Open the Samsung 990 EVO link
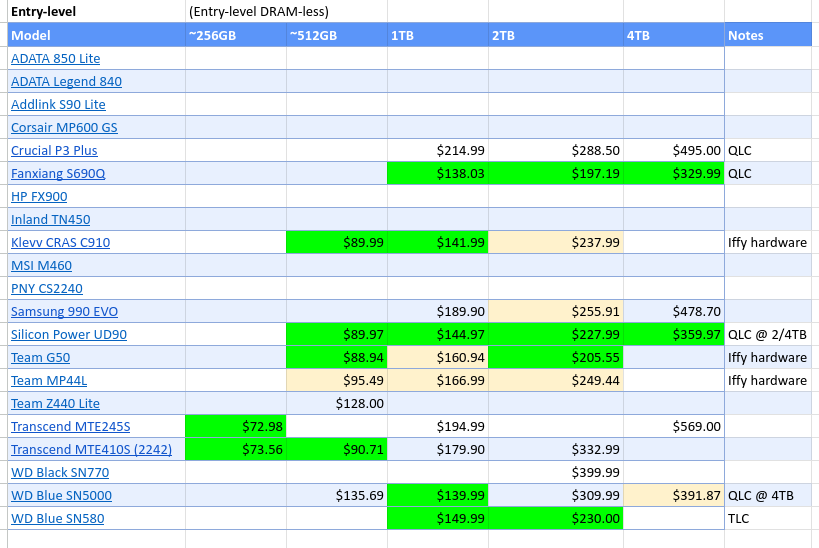Image resolution: width=819 pixels, height=548 pixels. [64, 311]
